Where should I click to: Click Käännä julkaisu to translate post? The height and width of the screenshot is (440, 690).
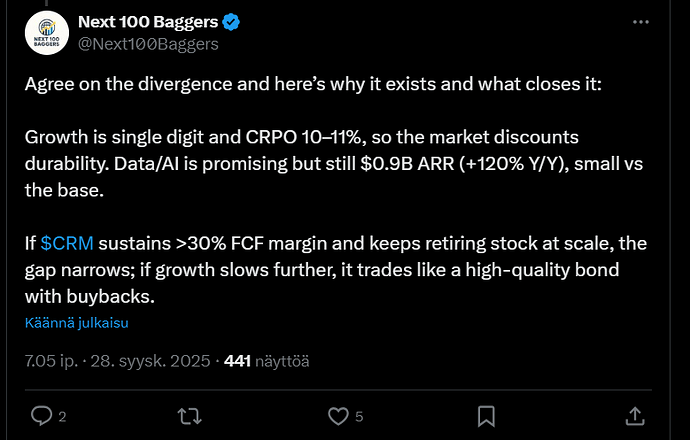(77, 323)
